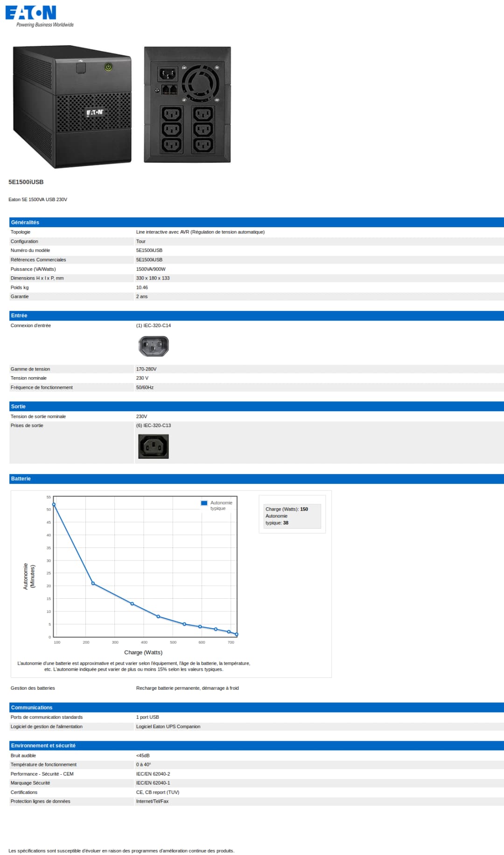This screenshot has height=855, width=504.
Task: Click the 'Connexion d'entrée' label
Action: point(31,326)
